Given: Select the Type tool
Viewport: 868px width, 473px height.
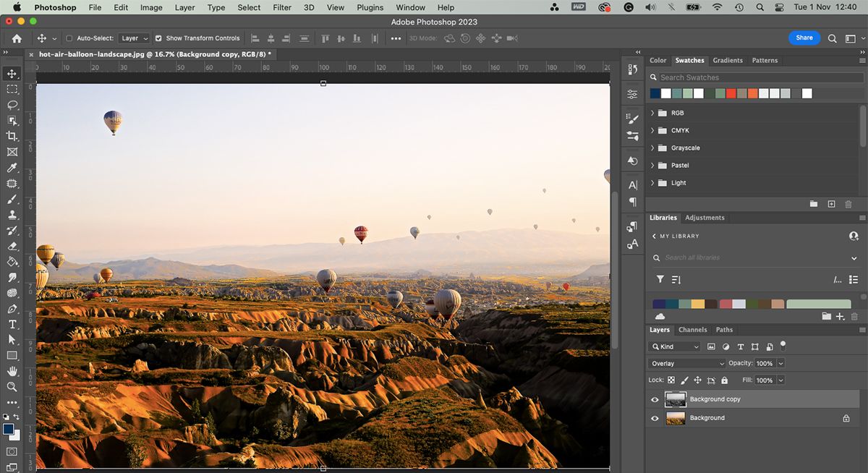Looking at the screenshot, I should point(12,323).
